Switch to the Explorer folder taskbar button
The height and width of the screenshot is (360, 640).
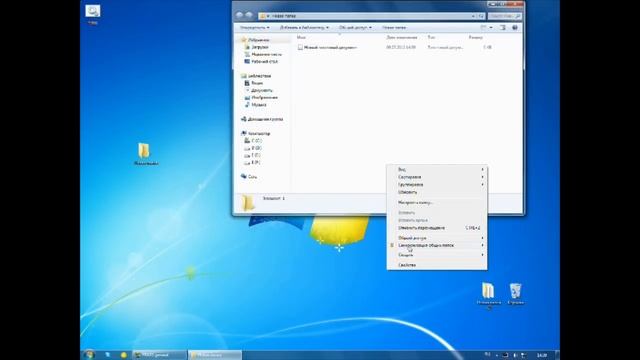pos(215,355)
